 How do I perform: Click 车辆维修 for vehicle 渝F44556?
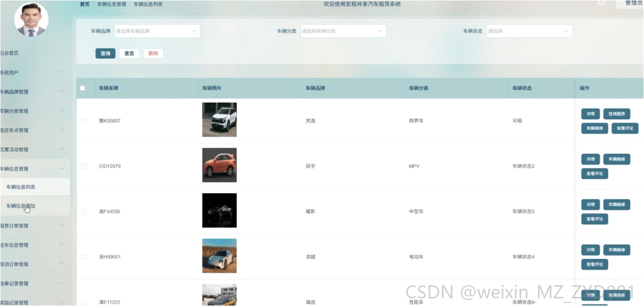[617, 204]
